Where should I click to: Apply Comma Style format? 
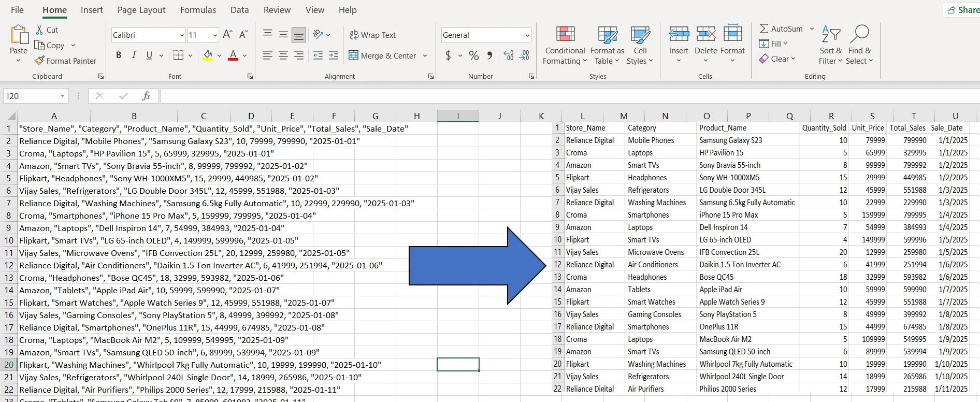click(x=489, y=55)
